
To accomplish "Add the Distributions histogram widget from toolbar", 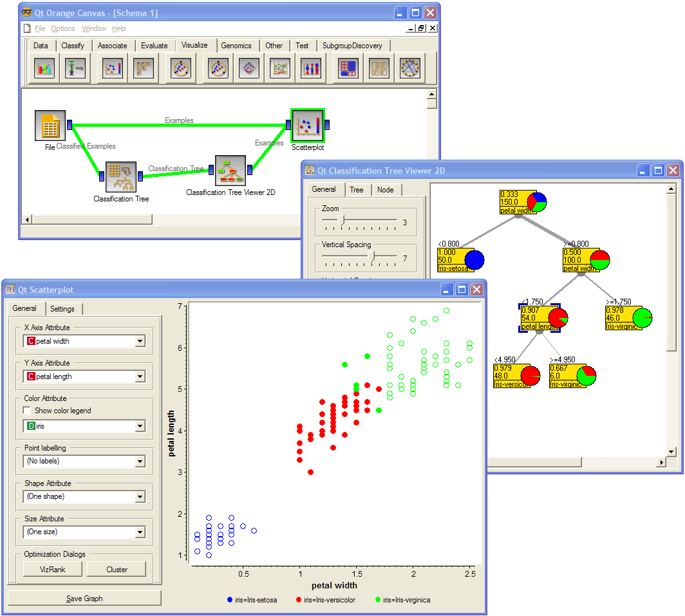I will coord(44,68).
